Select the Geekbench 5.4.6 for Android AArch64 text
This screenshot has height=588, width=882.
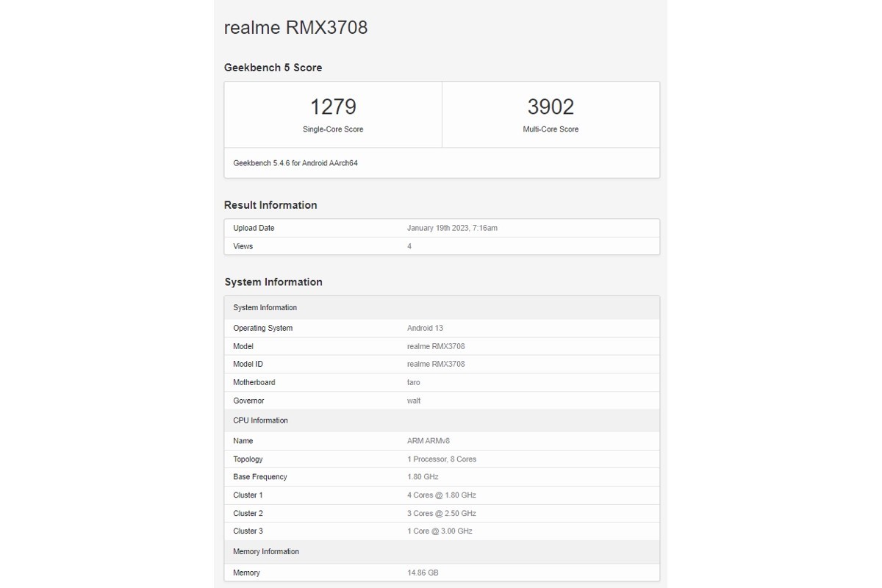click(x=295, y=163)
